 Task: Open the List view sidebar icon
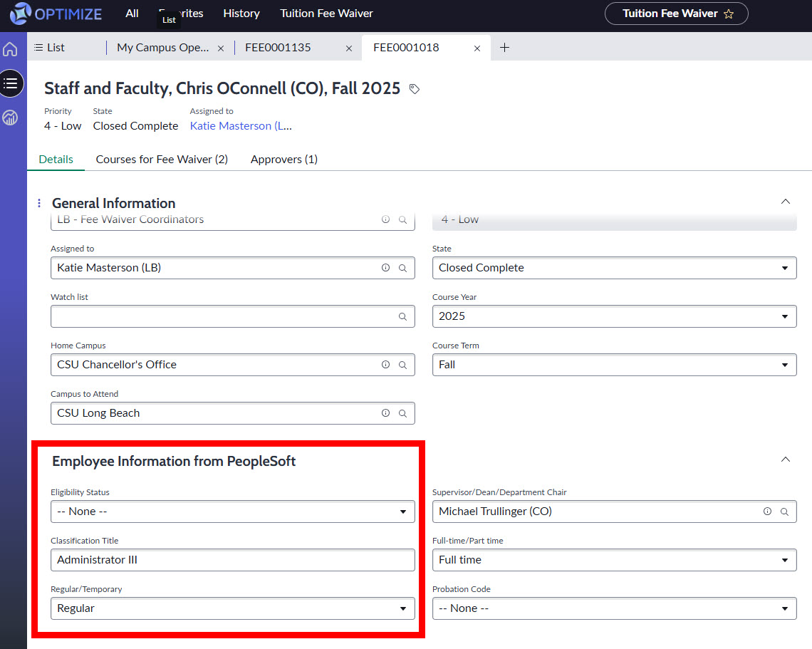coord(11,83)
